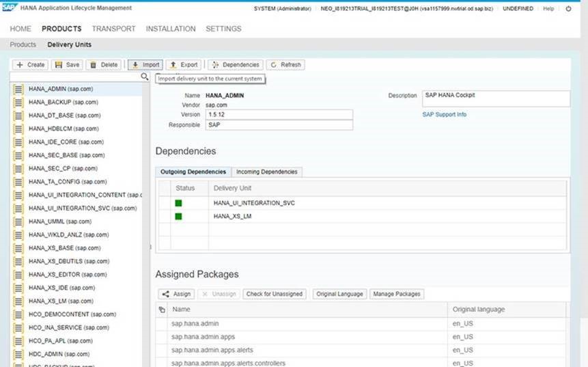This screenshot has height=367, width=588.
Task: Click the HANA_XS_LM delivery unit icon
Action: [18, 301]
